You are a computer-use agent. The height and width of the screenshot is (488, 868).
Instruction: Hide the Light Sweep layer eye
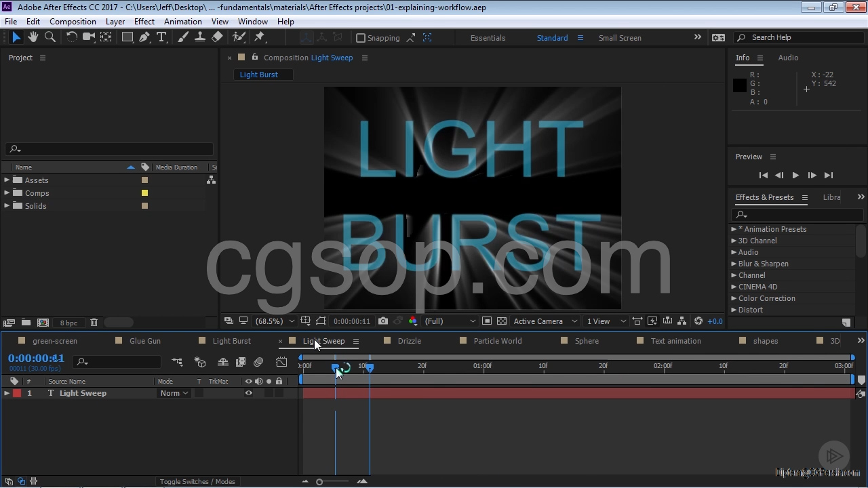pos(248,393)
